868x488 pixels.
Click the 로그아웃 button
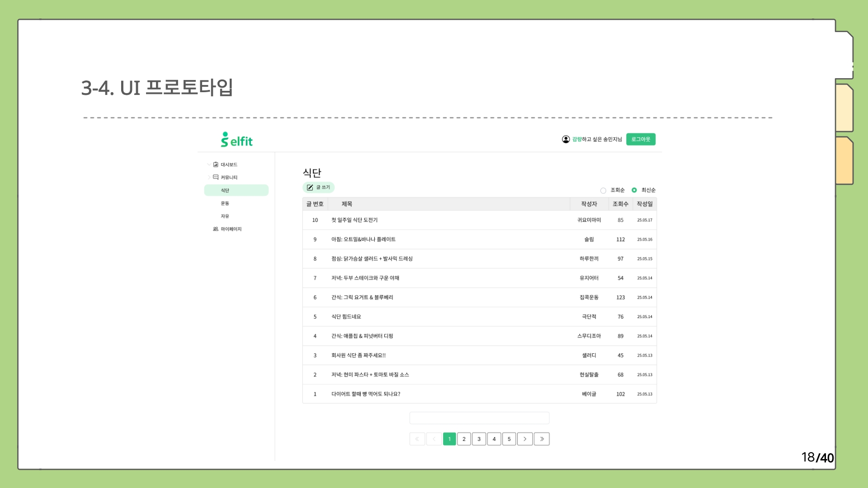pos(641,139)
